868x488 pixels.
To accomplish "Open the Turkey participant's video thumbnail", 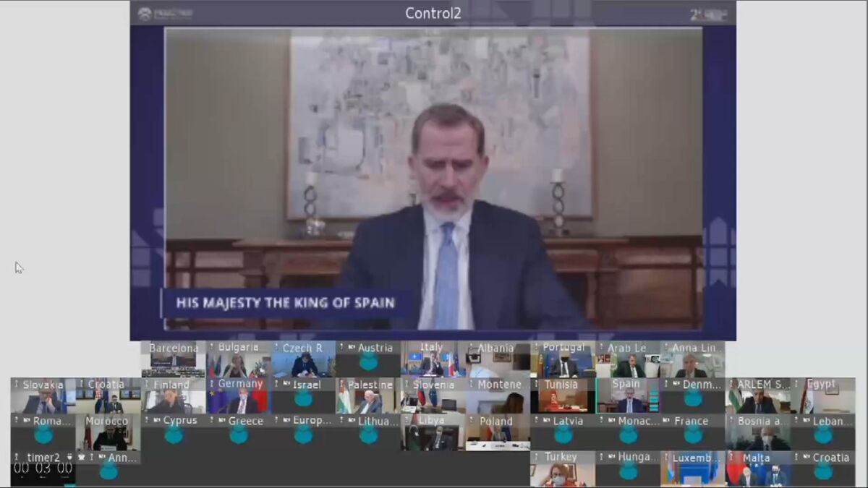I will tap(562, 469).
